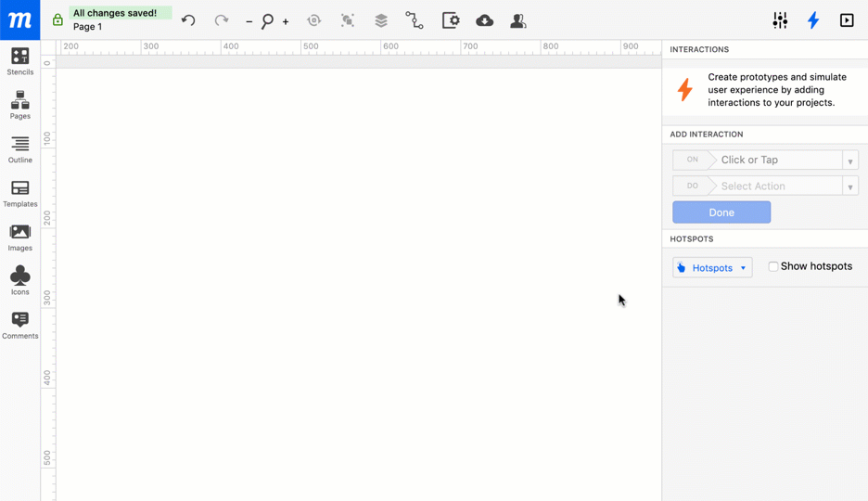Open the Templates panel
The height and width of the screenshot is (501, 868).
19,193
